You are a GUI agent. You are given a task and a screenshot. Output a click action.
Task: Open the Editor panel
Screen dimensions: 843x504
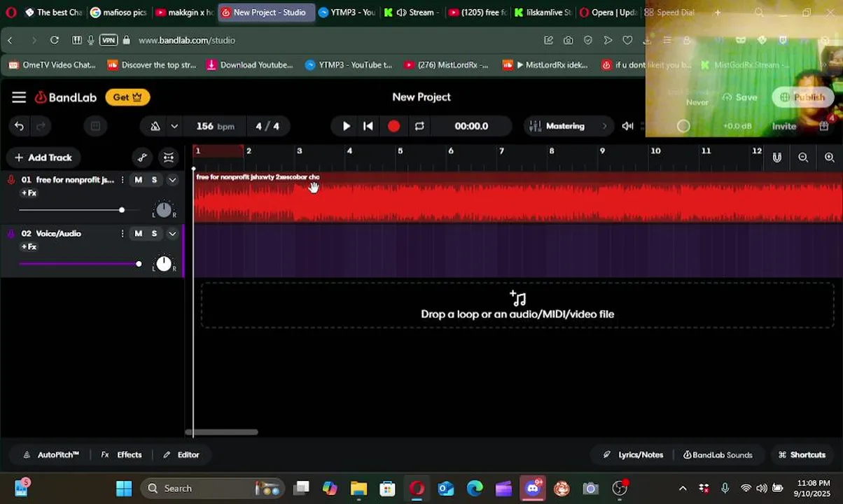click(x=181, y=455)
